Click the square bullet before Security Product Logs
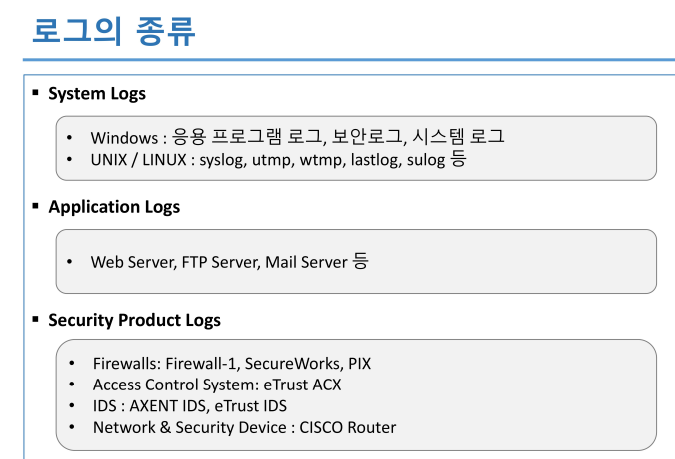Image resolution: width=675 pixels, height=459 pixels. [35, 319]
